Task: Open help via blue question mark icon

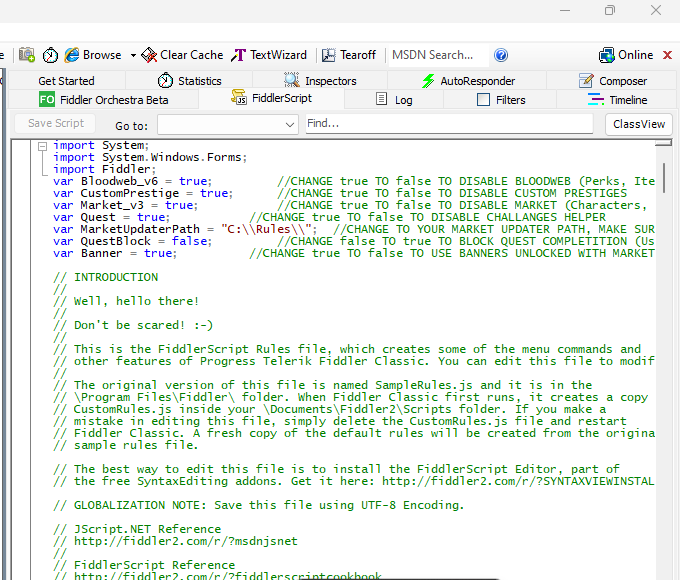Action: tap(501, 55)
